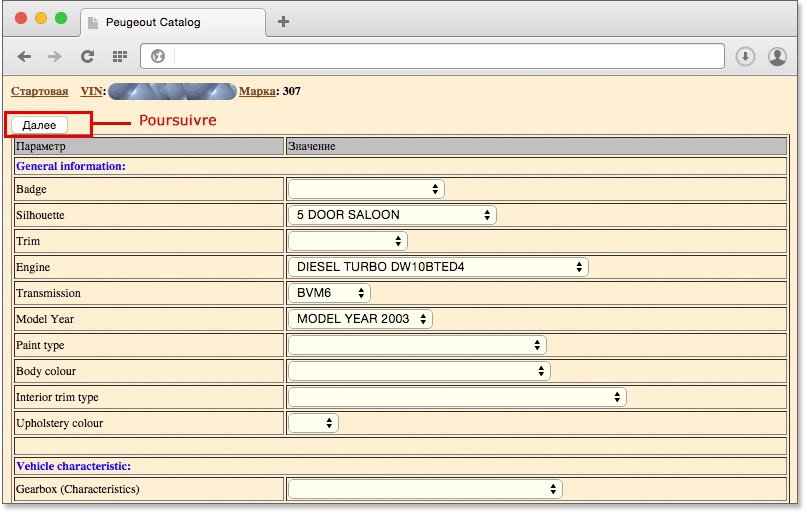Open the Марка link

[257, 91]
